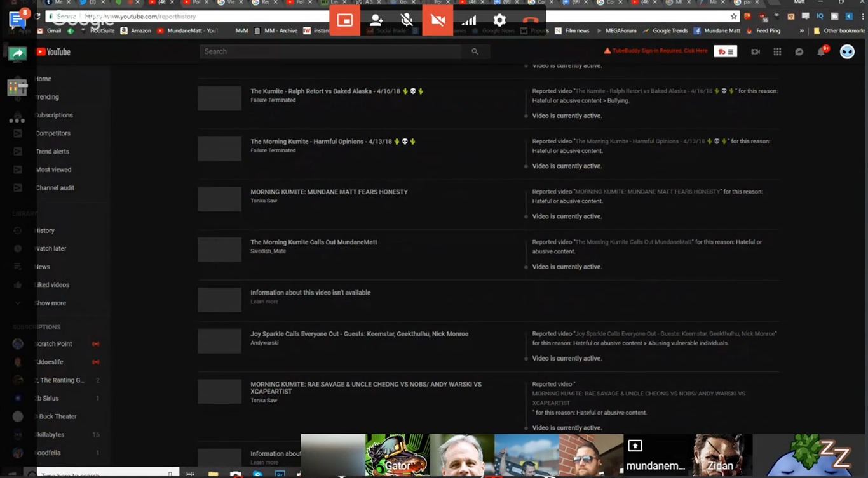Go to YouTube home via logo
868x478 pixels.
coord(53,52)
